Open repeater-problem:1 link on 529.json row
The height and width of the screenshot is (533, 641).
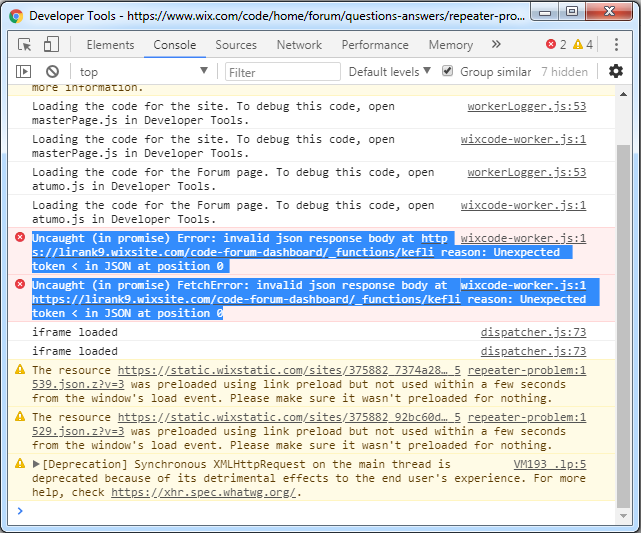pos(527,417)
